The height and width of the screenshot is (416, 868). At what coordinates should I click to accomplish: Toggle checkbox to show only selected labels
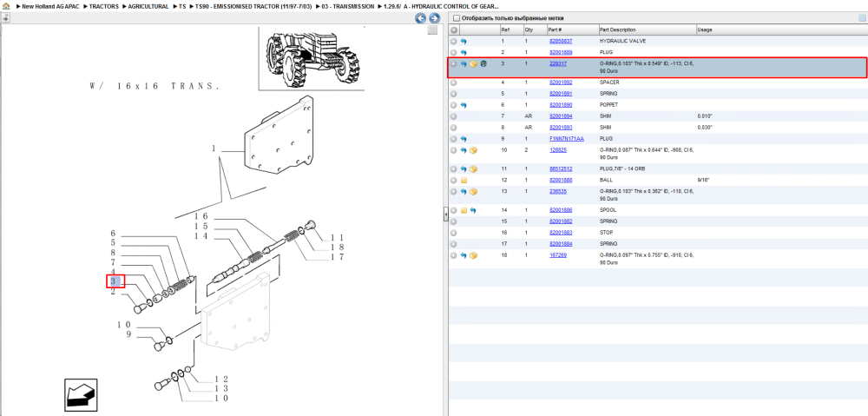point(455,18)
